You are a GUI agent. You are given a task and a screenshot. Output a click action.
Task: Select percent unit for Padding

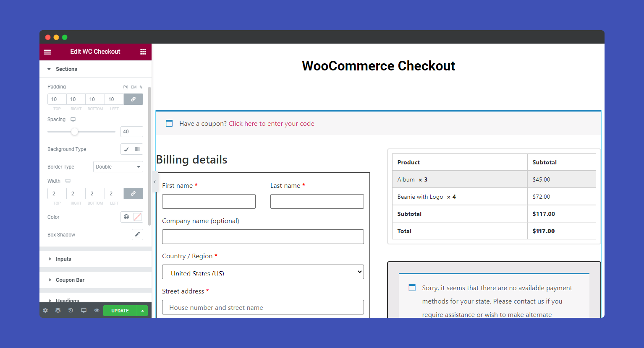click(141, 87)
